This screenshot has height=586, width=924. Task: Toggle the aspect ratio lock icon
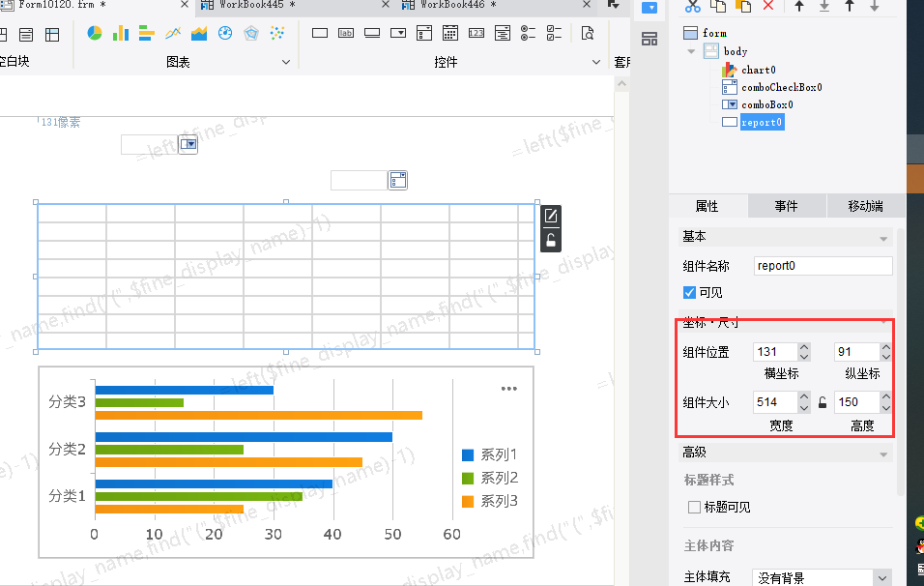(x=823, y=402)
